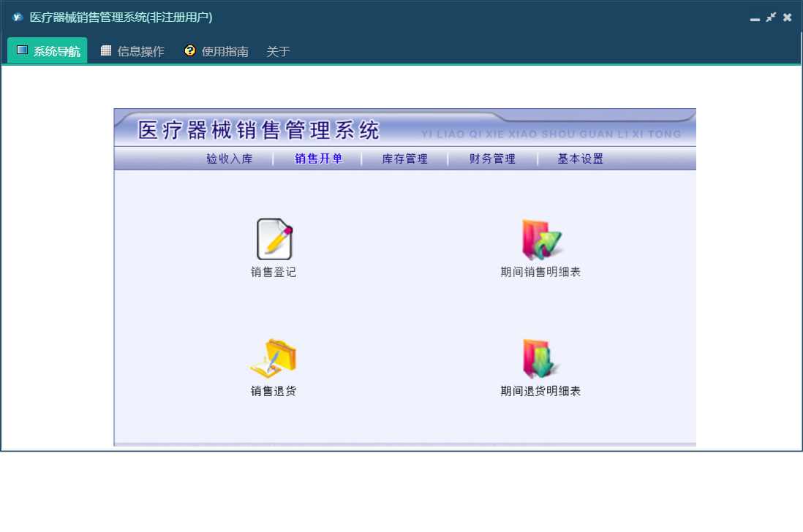Screen dimensions: 803x532
Task: Click the 销售登记 label
Action: coord(274,272)
